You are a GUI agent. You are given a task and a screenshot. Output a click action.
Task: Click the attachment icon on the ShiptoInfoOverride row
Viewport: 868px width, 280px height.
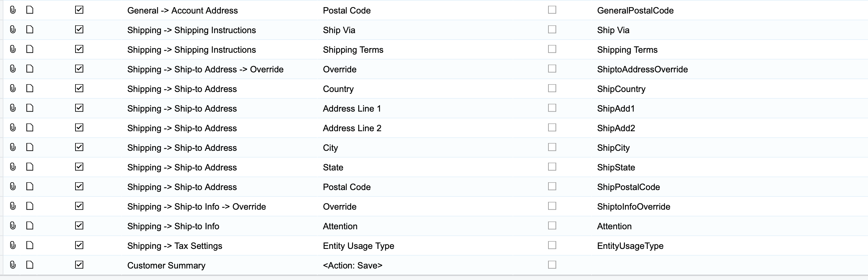click(x=13, y=206)
